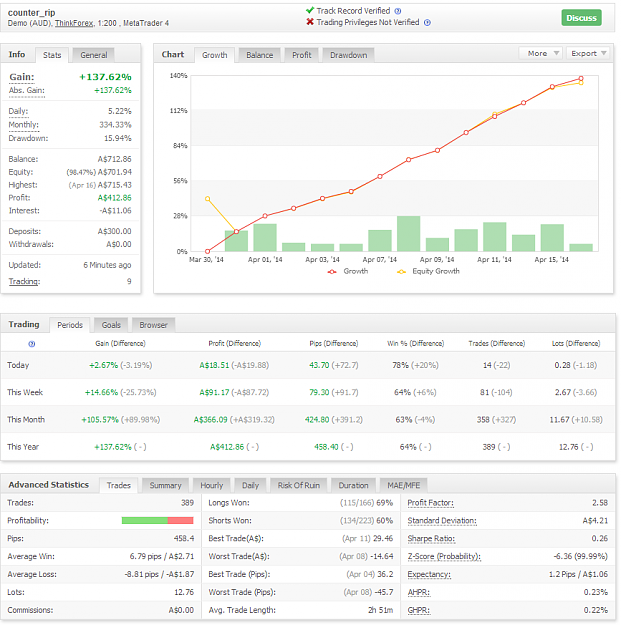
Task: Click the Sharpe Ratio label link
Action: (431, 539)
